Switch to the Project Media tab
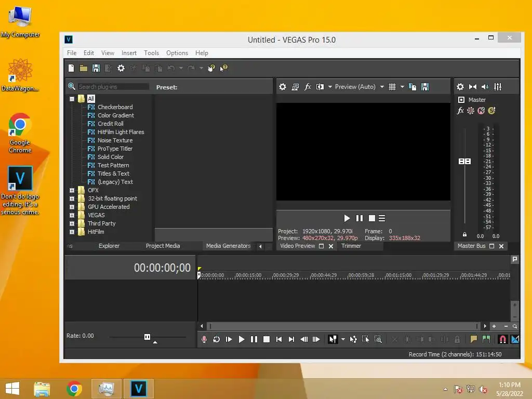The width and height of the screenshot is (532, 399). point(163,246)
